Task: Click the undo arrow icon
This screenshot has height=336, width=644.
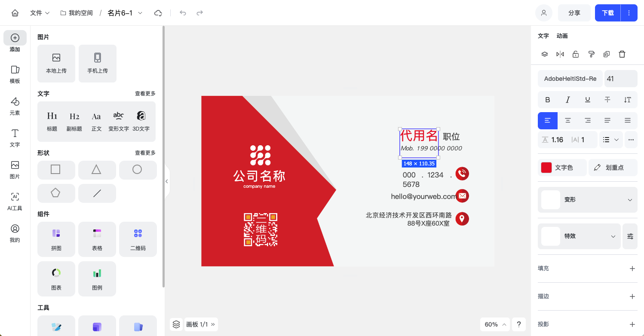Action: (x=183, y=13)
